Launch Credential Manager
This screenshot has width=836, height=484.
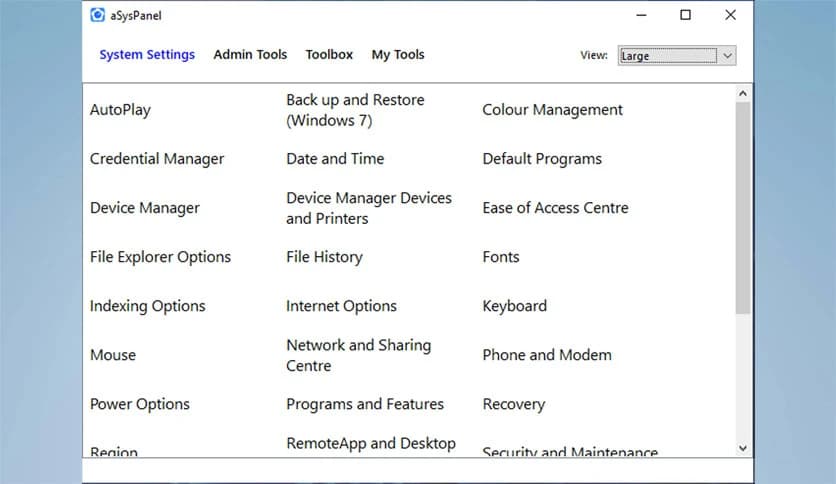point(157,159)
